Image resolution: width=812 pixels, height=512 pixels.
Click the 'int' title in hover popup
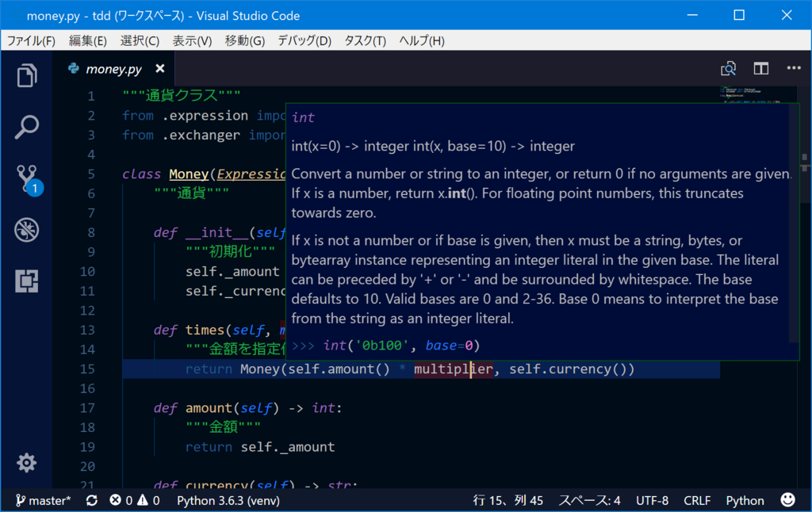pyautogui.click(x=303, y=117)
